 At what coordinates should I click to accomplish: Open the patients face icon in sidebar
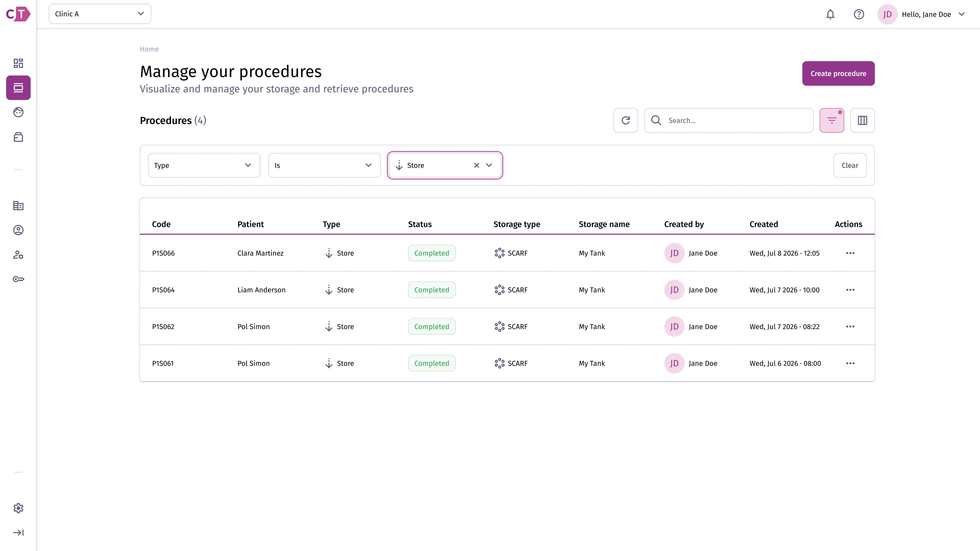tap(18, 112)
